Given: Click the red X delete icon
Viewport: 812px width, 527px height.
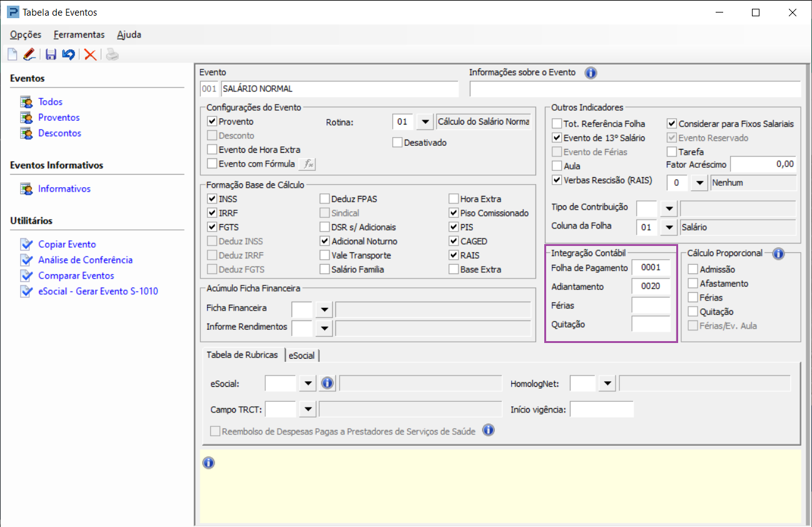Looking at the screenshot, I should (90, 54).
